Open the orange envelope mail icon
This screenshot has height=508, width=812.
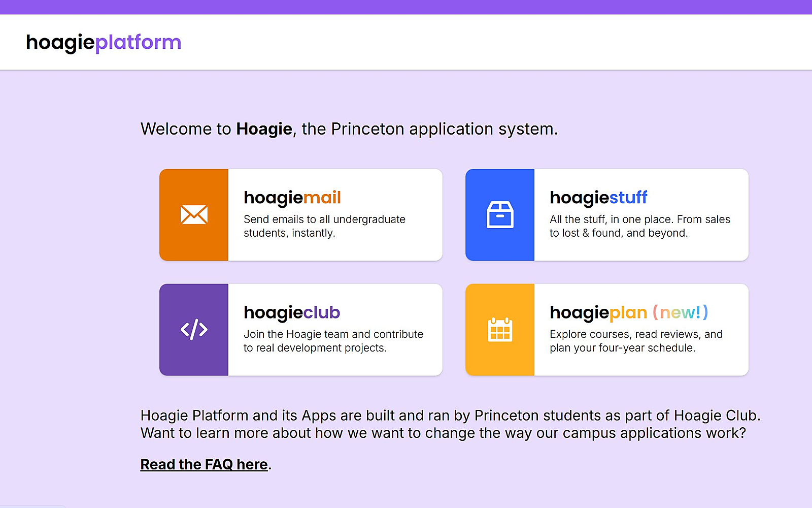pos(194,215)
